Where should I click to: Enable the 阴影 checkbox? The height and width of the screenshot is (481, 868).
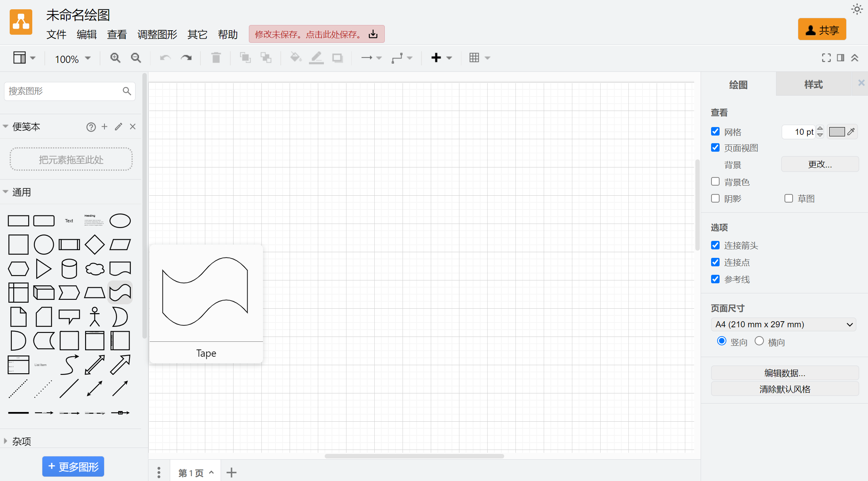click(x=716, y=199)
